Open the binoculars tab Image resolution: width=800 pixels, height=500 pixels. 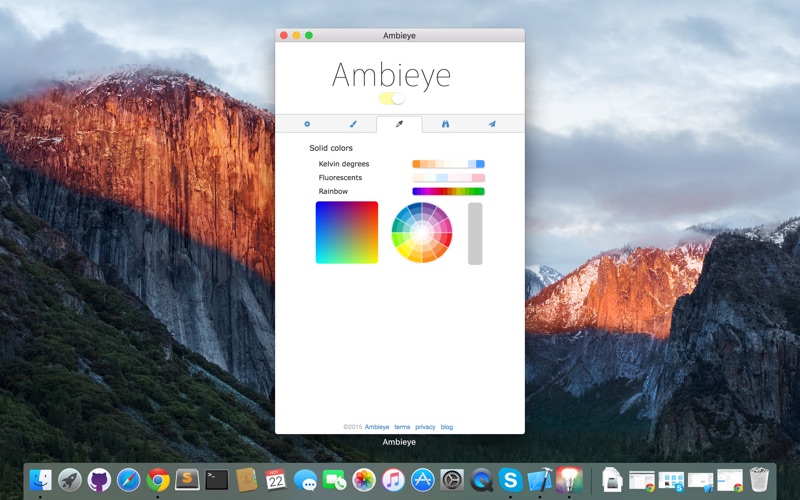click(x=445, y=124)
